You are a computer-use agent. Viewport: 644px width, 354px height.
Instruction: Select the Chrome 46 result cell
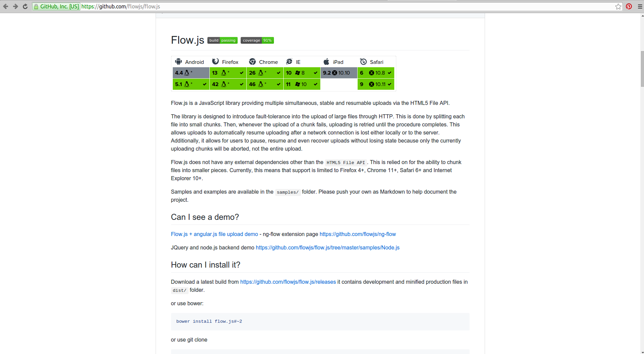pyautogui.click(x=265, y=84)
